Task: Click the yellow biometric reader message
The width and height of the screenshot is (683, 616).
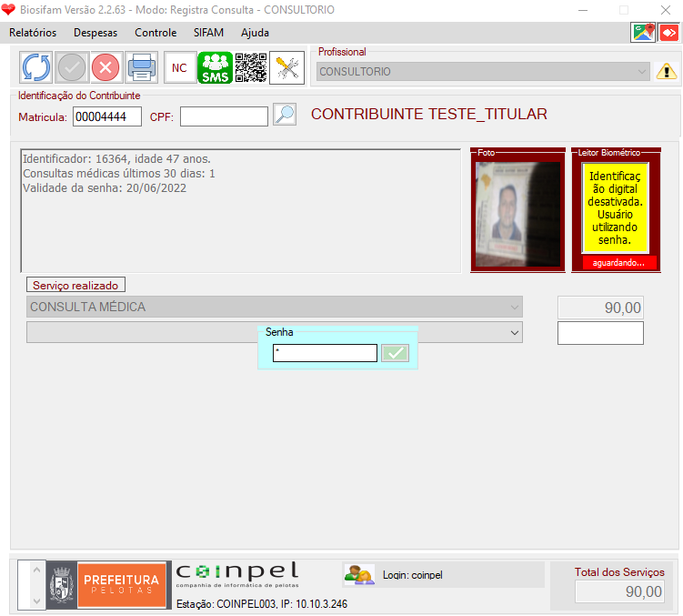Action: tap(615, 208)
